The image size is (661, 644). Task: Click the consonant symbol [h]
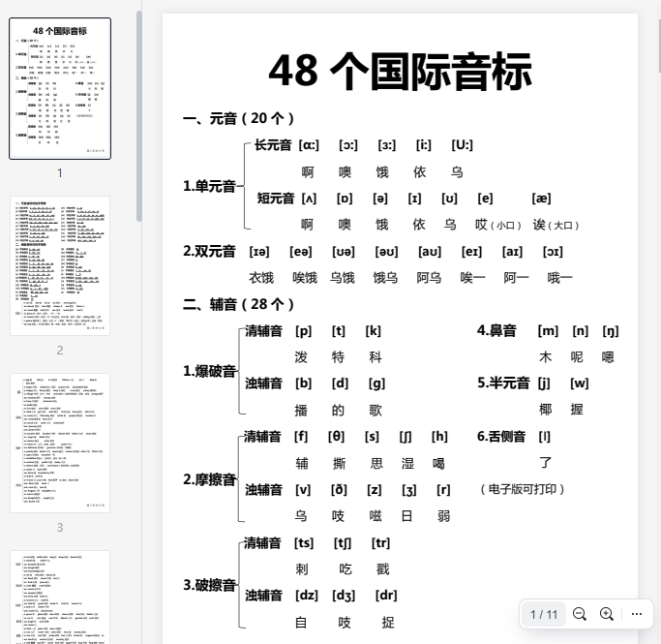tap(439, 437)
